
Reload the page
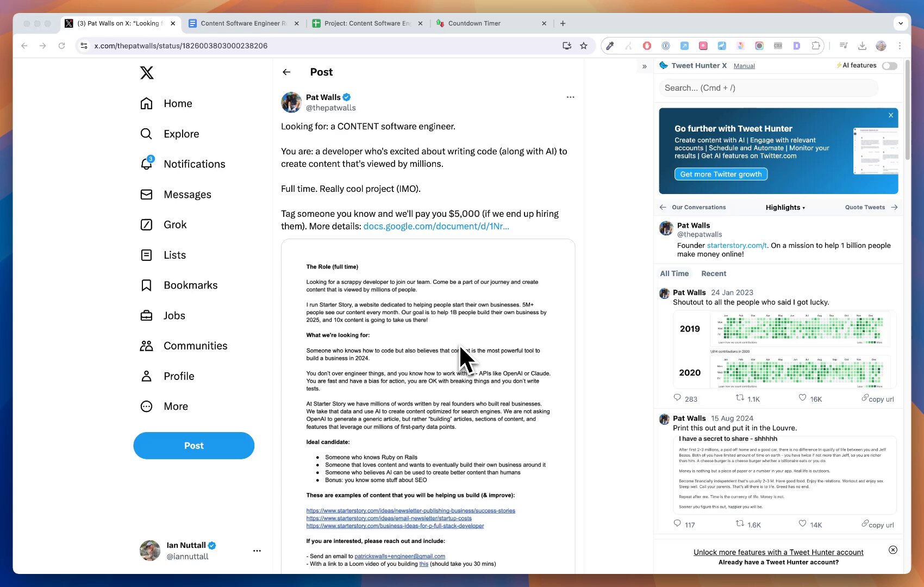pyautogui.click(x=61, y=46)
